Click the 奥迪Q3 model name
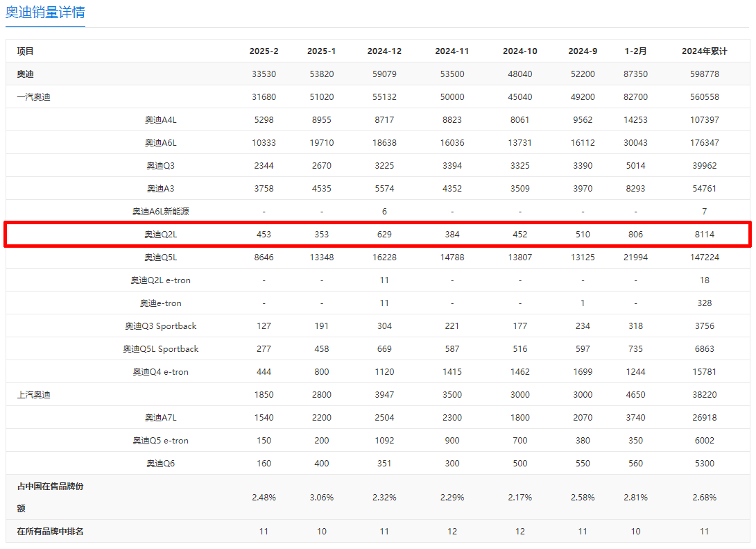The image size is (756, 549). tap(160, 165)
